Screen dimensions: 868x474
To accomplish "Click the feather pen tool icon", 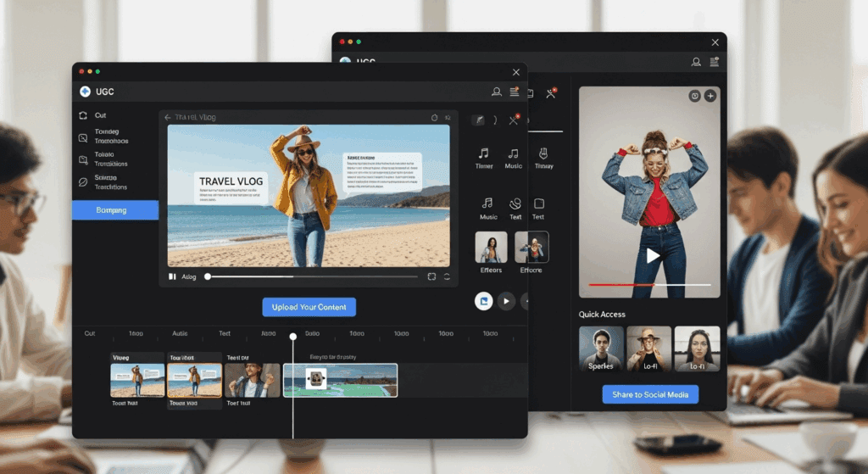I will click(x=478, y=120).
